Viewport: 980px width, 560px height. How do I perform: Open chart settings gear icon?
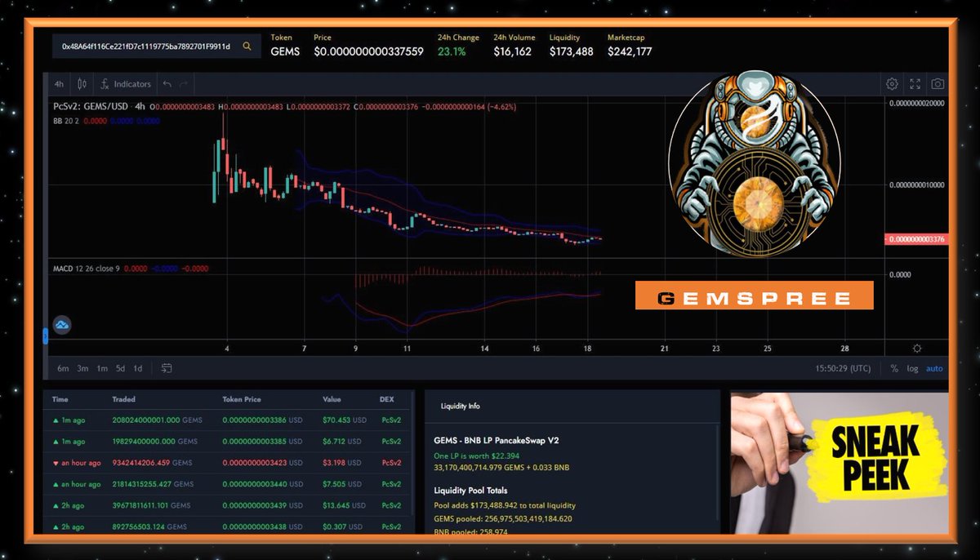pyautogui.click(x=892, y=83)
